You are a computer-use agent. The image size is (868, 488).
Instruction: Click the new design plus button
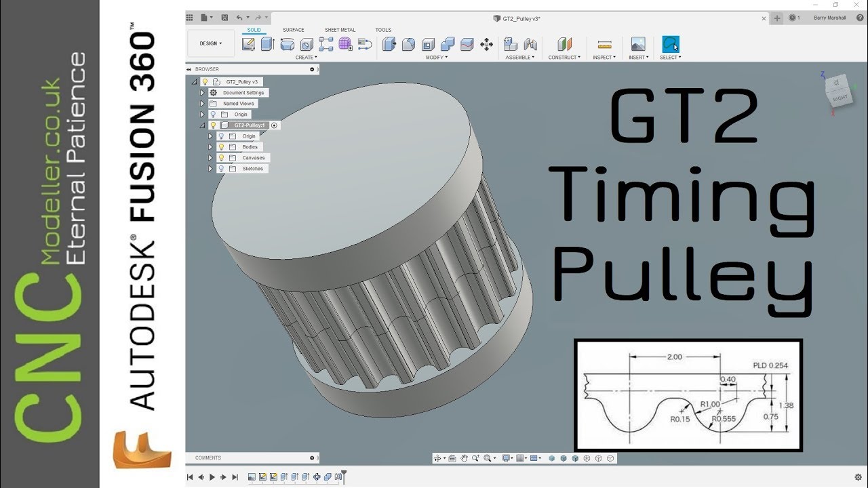[x=777, y=18]
